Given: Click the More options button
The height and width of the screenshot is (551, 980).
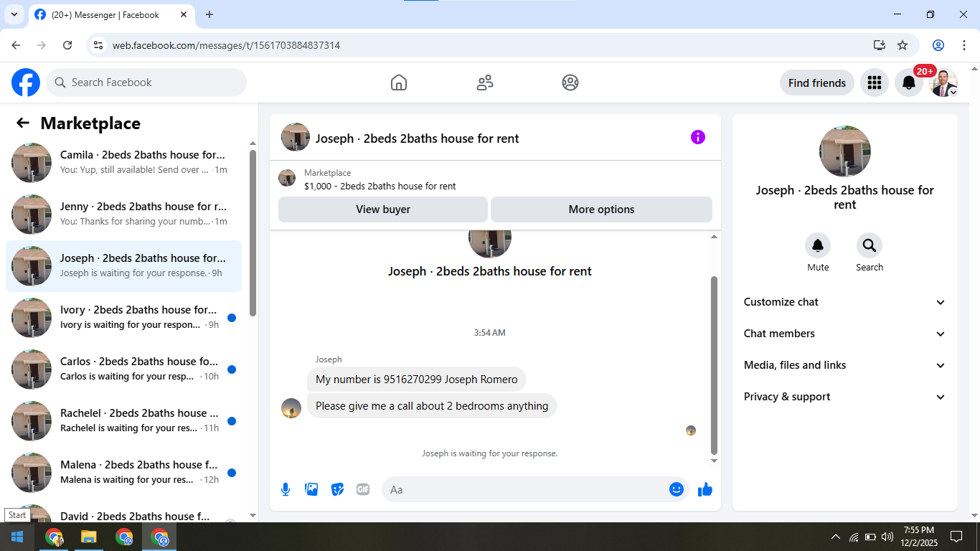Looking at the screenshot, I should coord(601,209).
